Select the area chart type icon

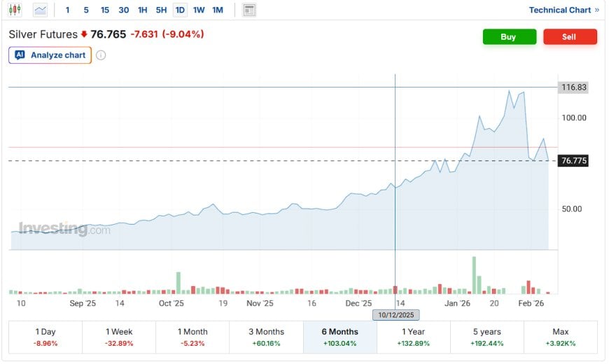tap(40, 10)
